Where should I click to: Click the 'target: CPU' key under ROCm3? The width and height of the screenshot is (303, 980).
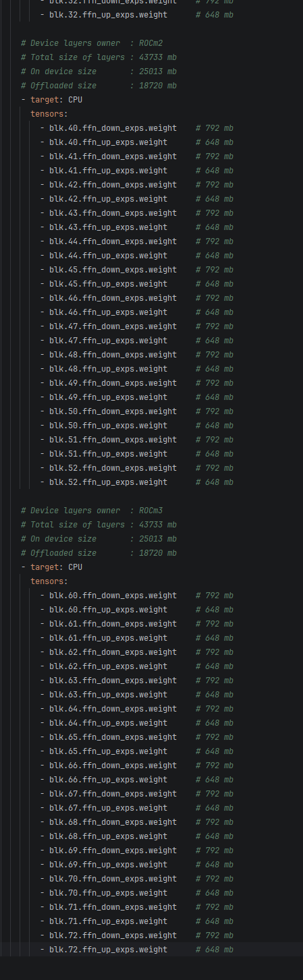52,567
